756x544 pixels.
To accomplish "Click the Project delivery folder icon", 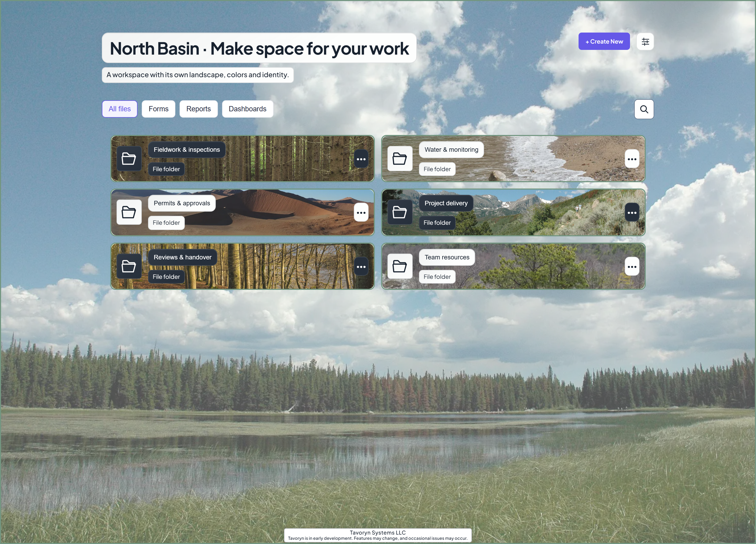I will (x=400, y=212).
